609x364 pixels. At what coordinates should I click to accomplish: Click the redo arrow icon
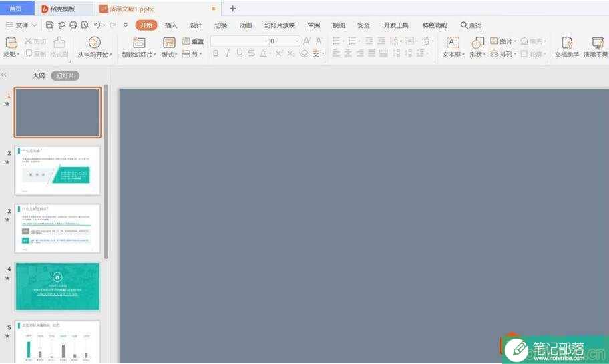click(112, 25)
